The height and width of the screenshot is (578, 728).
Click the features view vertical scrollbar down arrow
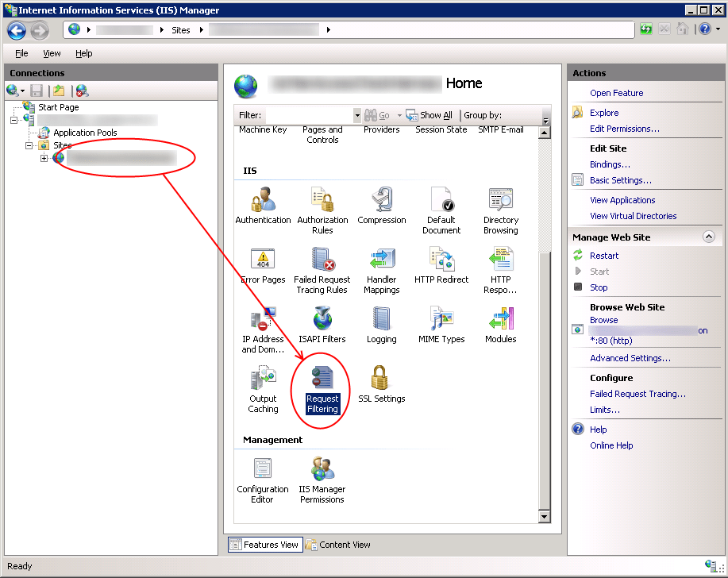tap(545, 516)
